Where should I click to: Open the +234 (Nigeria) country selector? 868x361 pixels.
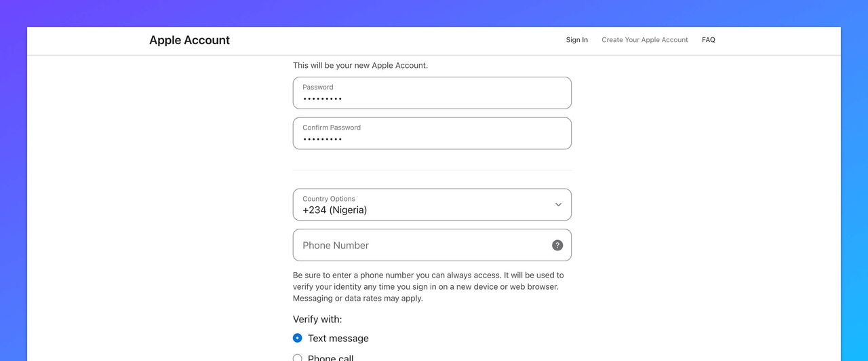click(335, 210)
